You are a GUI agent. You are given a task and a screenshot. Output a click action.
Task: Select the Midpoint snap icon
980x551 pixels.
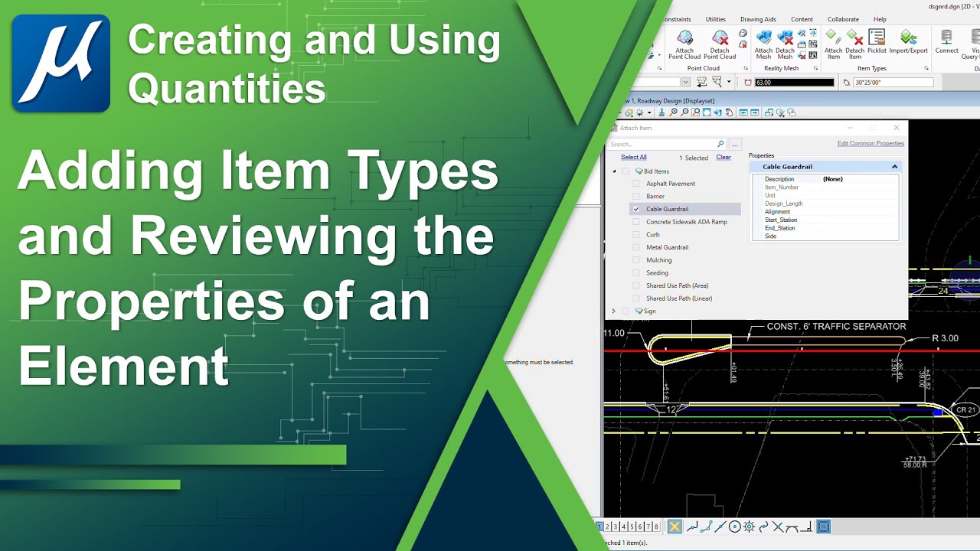(x=720, y=527)
